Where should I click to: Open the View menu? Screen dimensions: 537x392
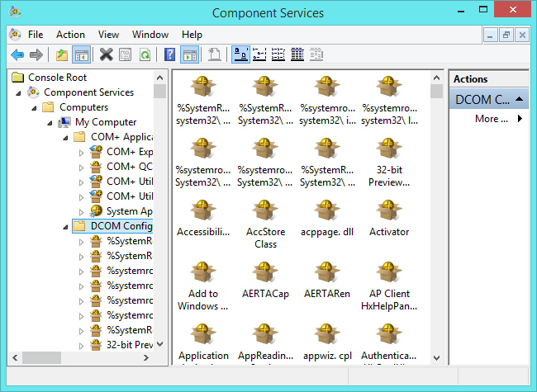(108, 35)
